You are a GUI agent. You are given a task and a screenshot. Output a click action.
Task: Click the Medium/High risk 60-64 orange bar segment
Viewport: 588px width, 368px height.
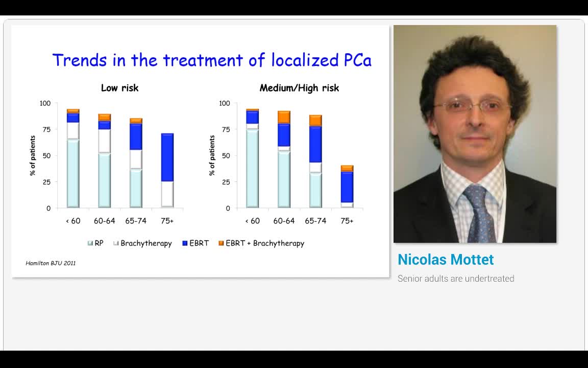284,117
